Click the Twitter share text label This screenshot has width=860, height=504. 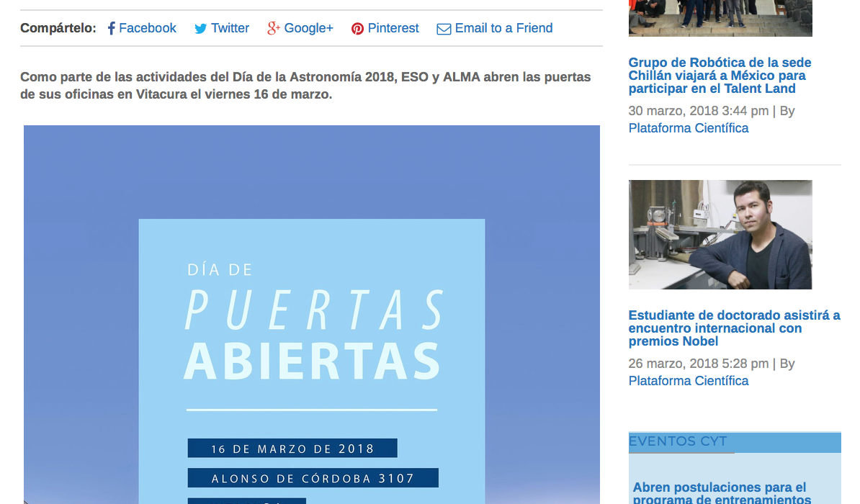coord(228,28)
